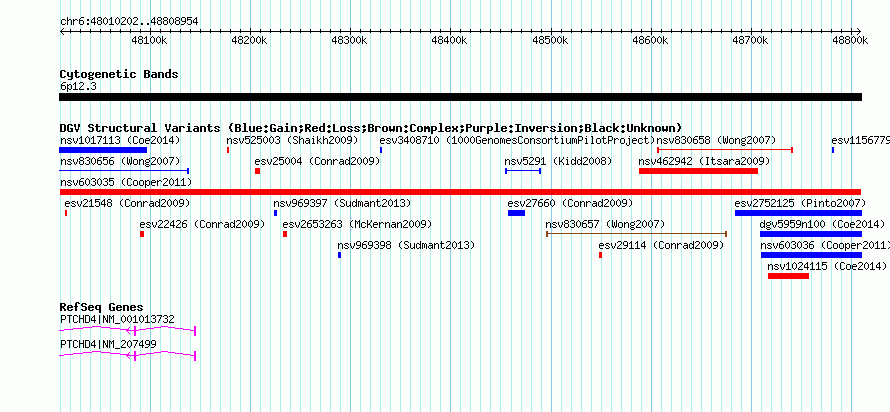Select the blue nsv1017113 gain bar
The width and height of the screenshot is (890, 412).
(103, 150)
